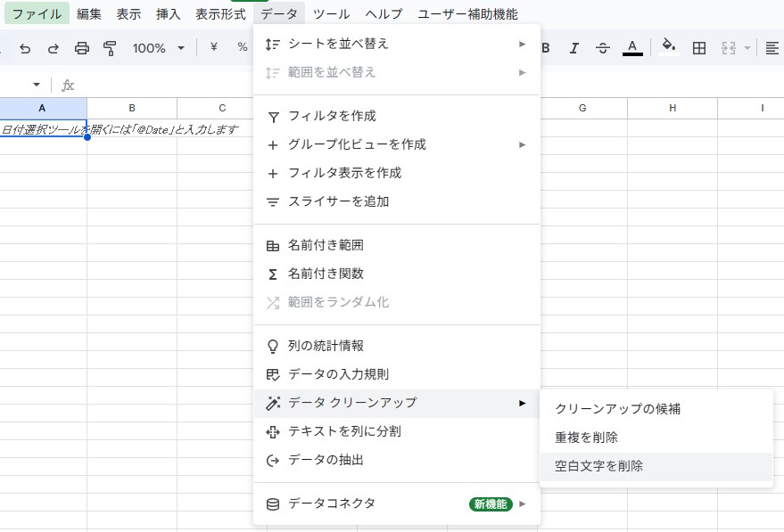Screen dimensions: 784x532
Task: Open the text color picker
Action: click(632, 48)
